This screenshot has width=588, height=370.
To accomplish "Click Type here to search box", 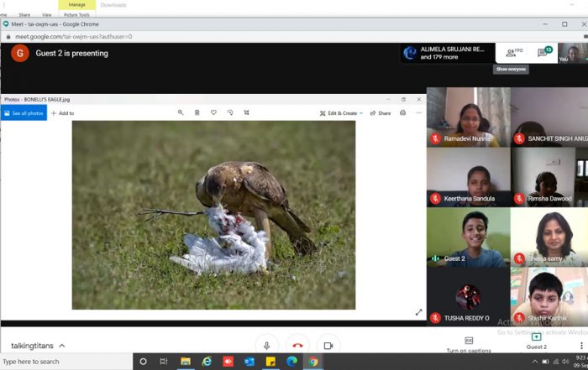I will (x=66, y=362).
